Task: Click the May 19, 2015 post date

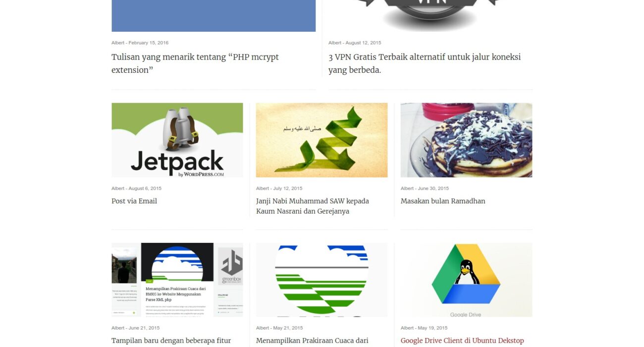Action: [432, 328]
